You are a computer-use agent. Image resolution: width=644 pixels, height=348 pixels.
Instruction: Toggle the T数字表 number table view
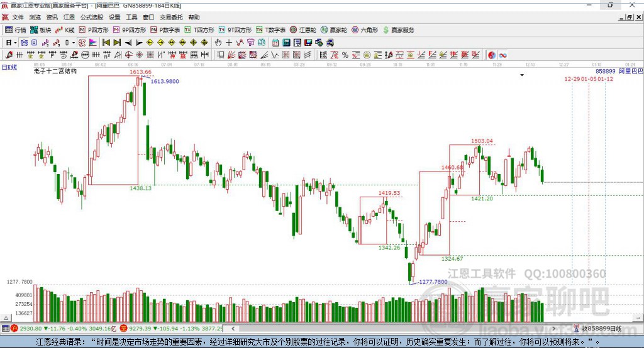(x=270, y=30)
